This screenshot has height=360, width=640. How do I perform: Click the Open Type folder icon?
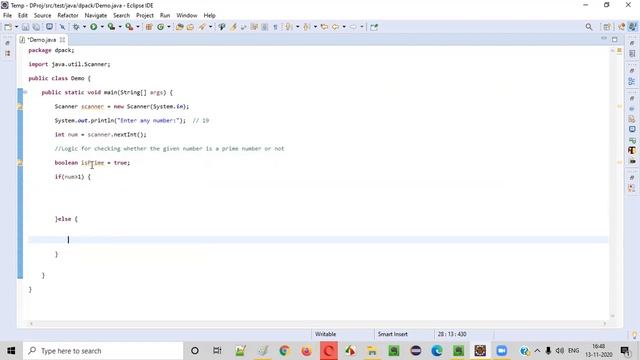[x=179, y=27]
